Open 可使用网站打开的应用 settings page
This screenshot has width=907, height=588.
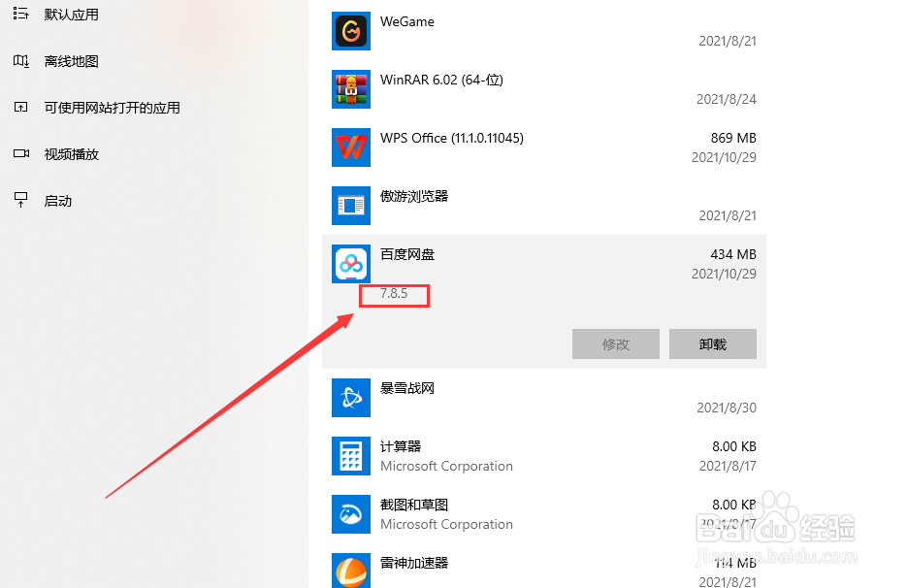click(x=113, y=108)
